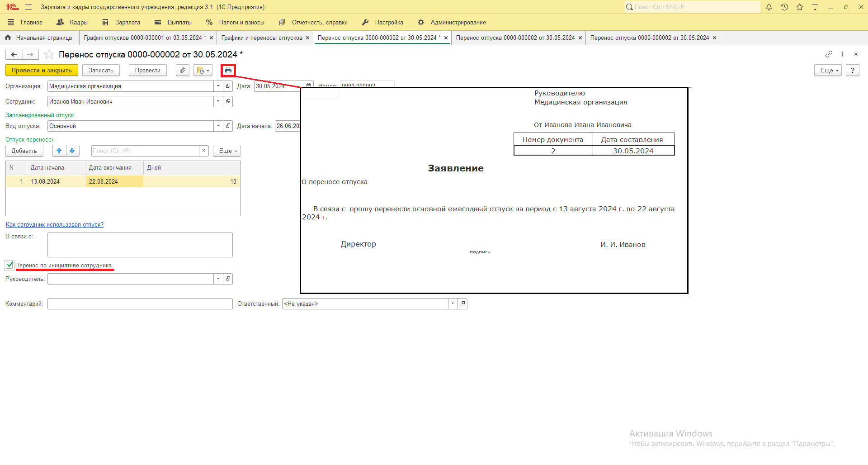
Task: Open the Кадры section
Action: pos(72,23)
